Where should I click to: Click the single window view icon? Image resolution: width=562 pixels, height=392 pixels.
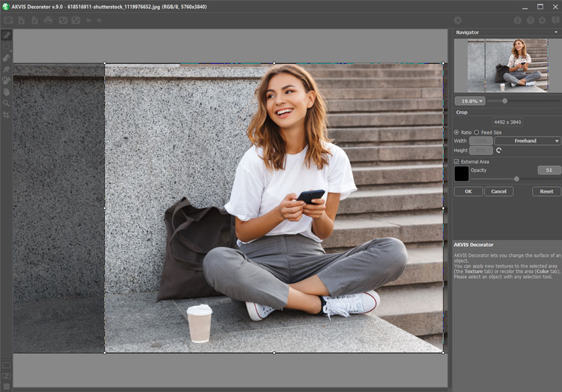(7, 365)
